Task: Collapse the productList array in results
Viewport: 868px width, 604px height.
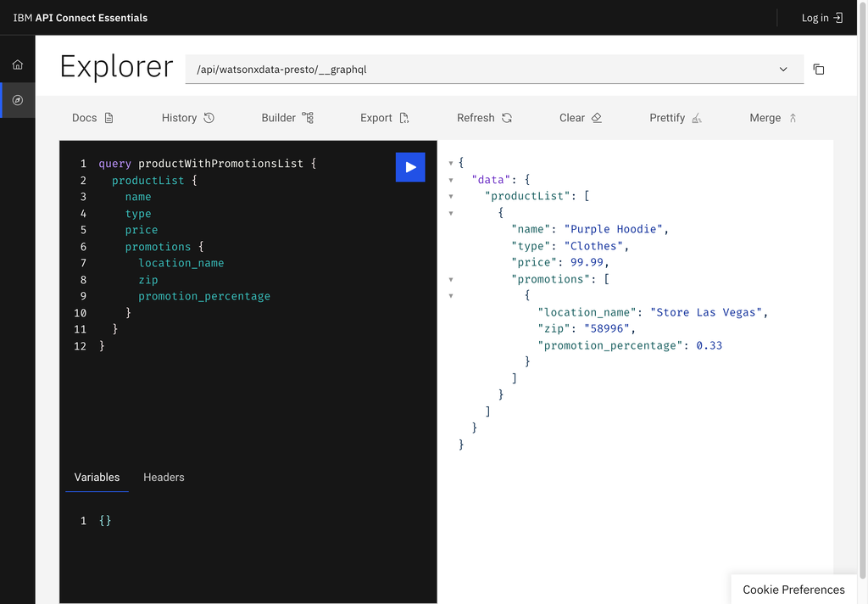Action: (450, 196)
